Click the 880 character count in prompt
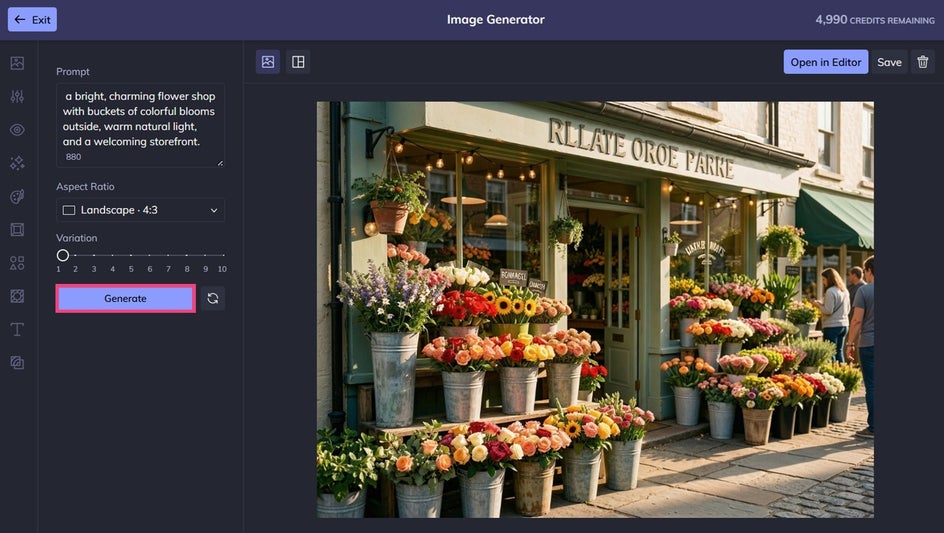Image resolution: width=944 pixels, height=533 pixels. (73, 157)
